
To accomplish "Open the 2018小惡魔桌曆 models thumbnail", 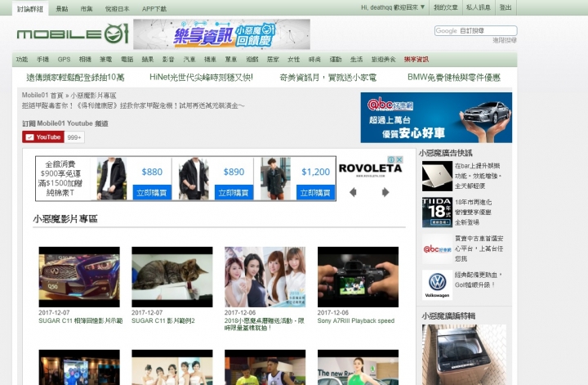I will coord(265,277).
